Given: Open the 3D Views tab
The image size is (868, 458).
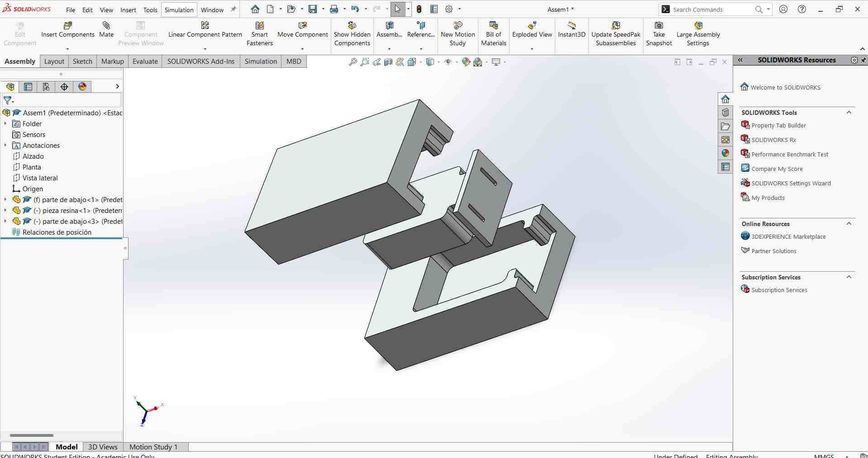Looking at the screenshot, I should point(103,447).
